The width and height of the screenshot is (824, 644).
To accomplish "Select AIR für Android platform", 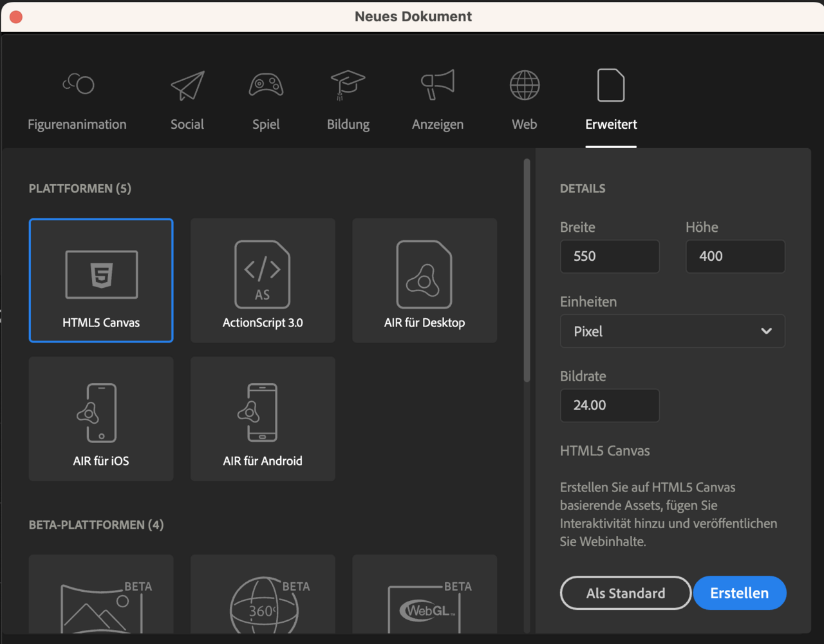I will (263, 419).
